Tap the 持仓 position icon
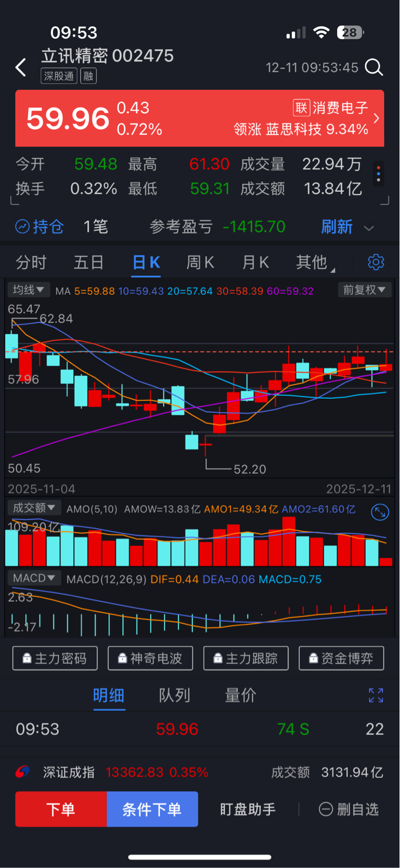The width and height of the screenshot is (400, 868). (x=22, y=227)
